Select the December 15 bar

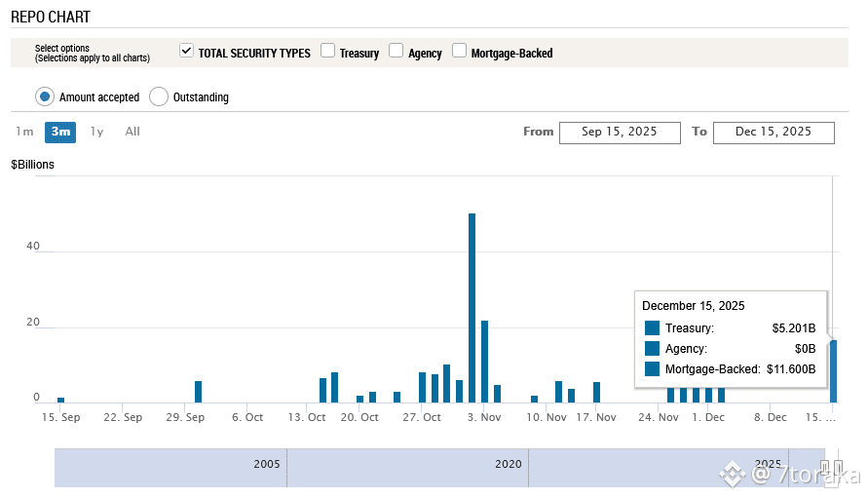(833, 371)
